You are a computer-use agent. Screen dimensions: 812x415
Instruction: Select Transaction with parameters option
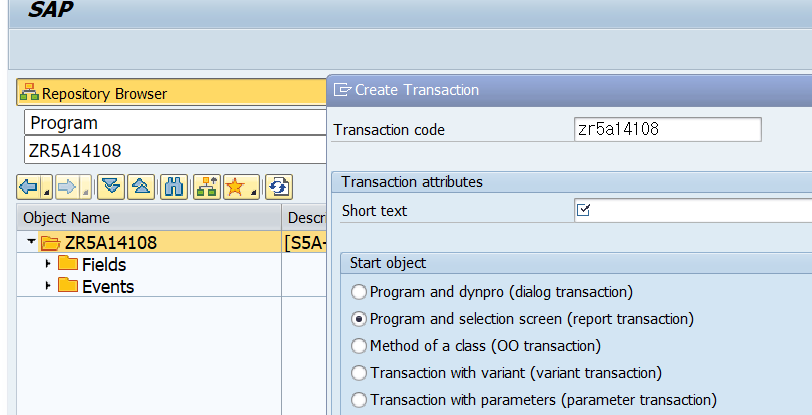tap(358, 399)
